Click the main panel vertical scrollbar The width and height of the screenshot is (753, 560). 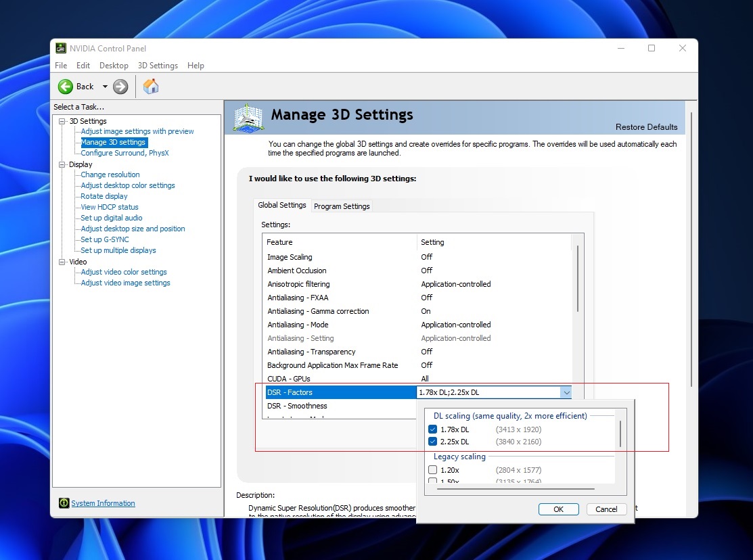691,250
